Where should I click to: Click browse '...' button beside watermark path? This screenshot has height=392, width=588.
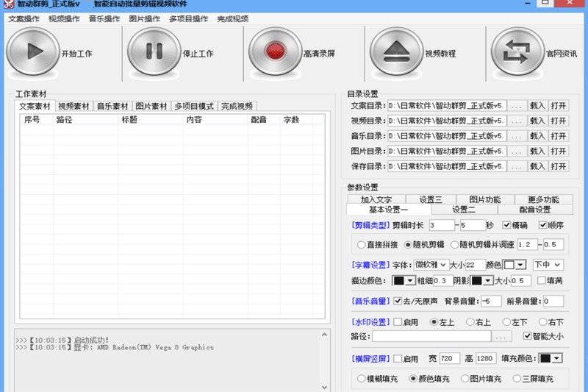pyautogui.click(x=501, y=336)
